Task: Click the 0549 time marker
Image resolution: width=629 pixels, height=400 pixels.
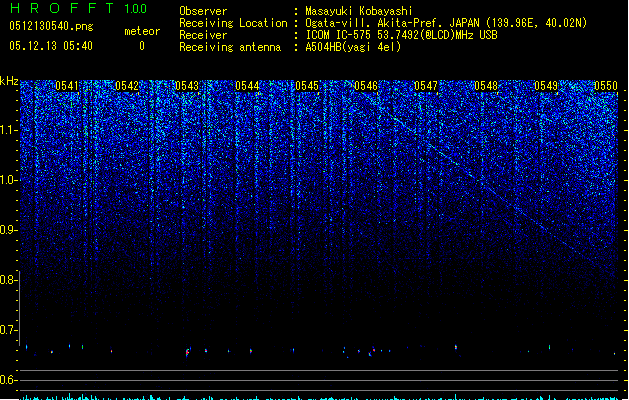Action: (x=546, y=86)
